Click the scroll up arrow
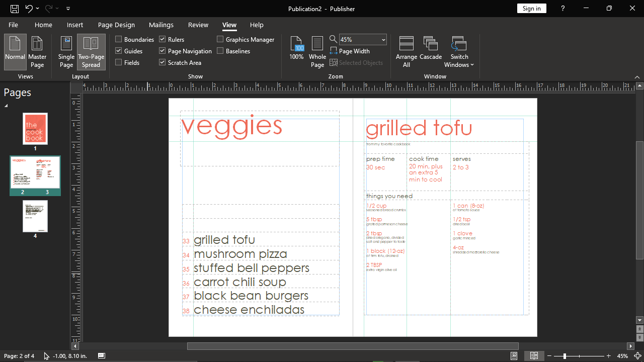This screenshot has width=644, height=362. point(639,86)
